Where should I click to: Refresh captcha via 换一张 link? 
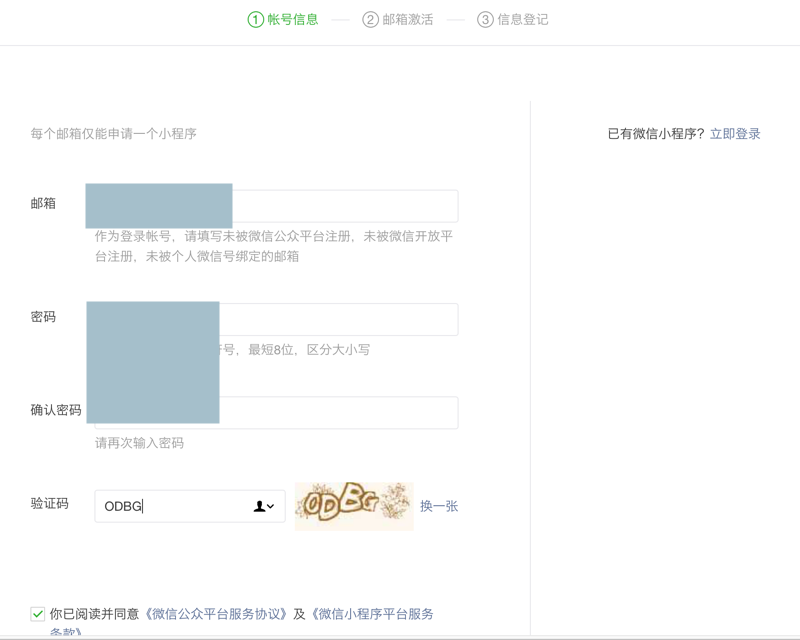click(x=439, y=506)
